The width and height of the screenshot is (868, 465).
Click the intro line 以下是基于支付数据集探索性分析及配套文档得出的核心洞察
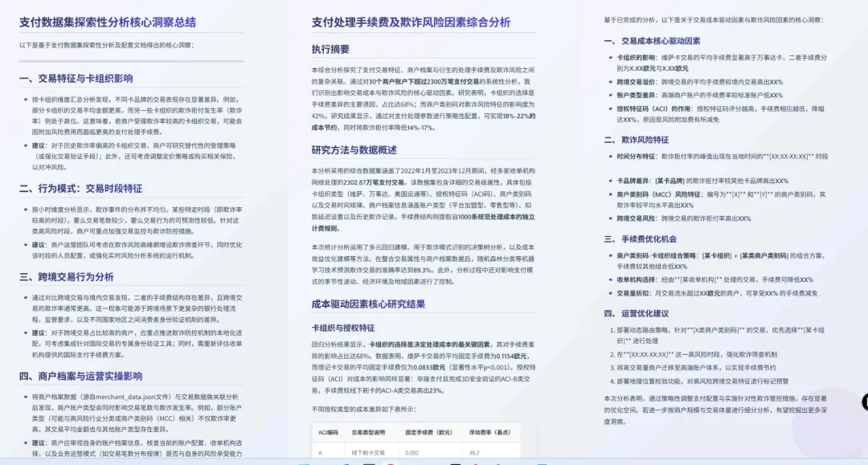(x=106, y=45)
